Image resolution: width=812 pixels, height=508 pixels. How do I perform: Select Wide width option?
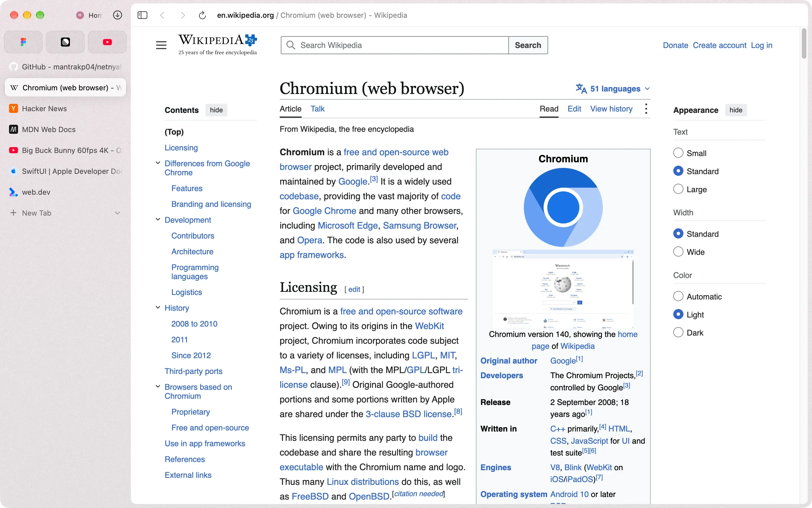click(678, 252)
